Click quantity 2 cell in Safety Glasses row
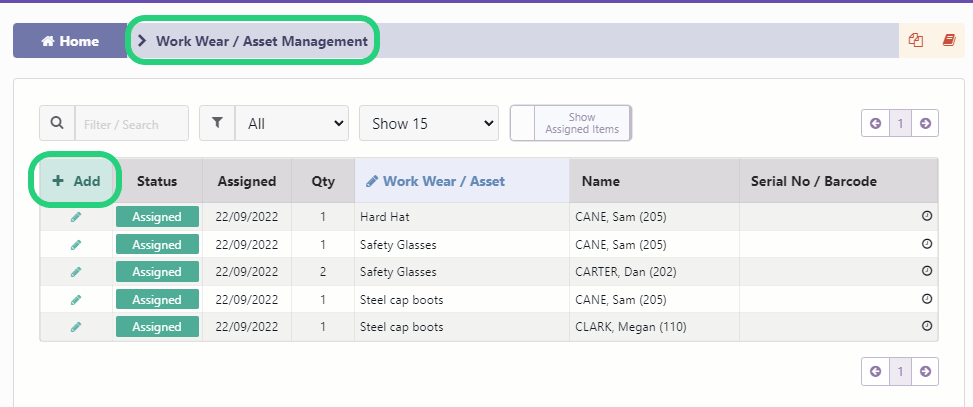Image resolution: width=973 pixels, height=407 pixels. click(323, 272)
